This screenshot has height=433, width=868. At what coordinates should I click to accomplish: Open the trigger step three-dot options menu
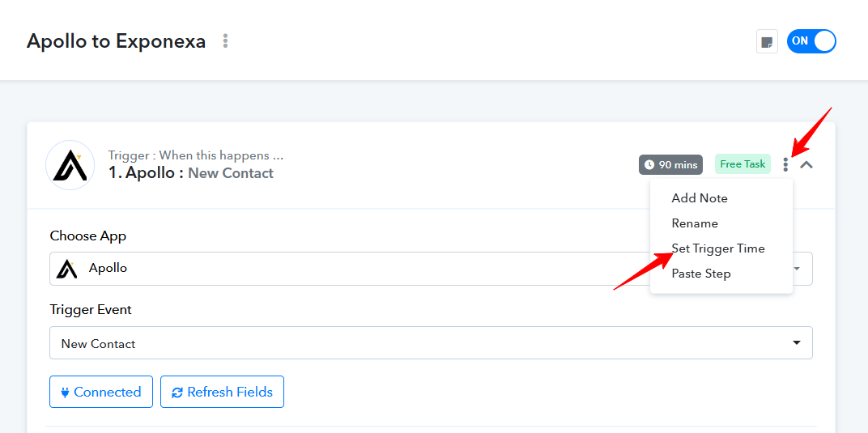point(785,164)
